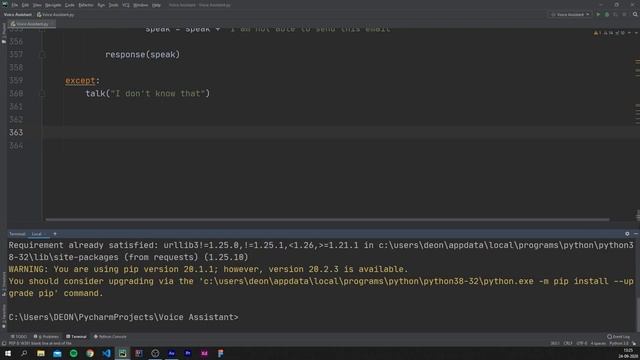Open the Code menu
The image size is (640, 360).
point(70,5)
